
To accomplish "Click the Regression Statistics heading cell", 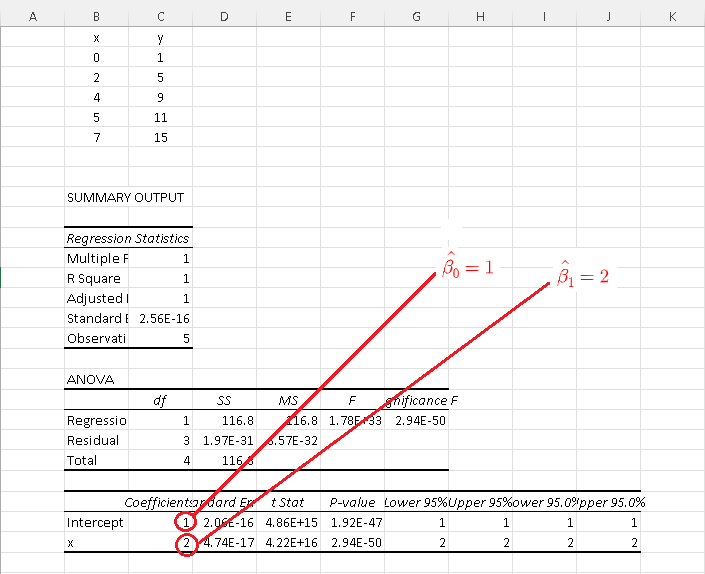I will tap(127, 238).
